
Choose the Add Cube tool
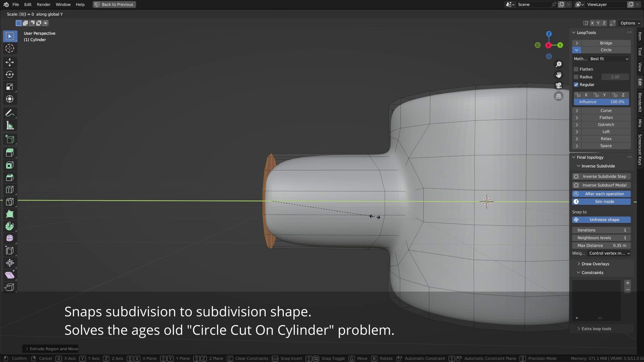click(10, 139)
